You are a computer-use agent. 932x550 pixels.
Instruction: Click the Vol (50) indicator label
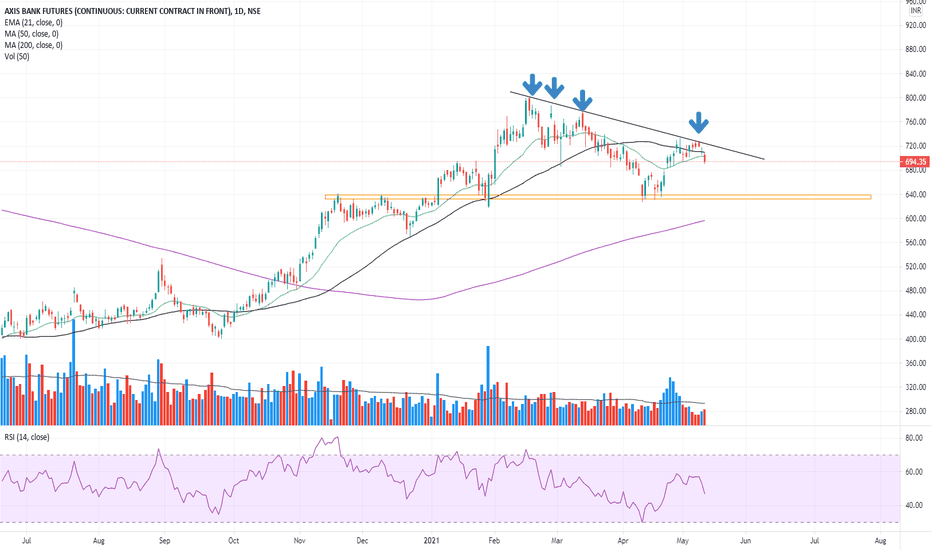(17, 56)
